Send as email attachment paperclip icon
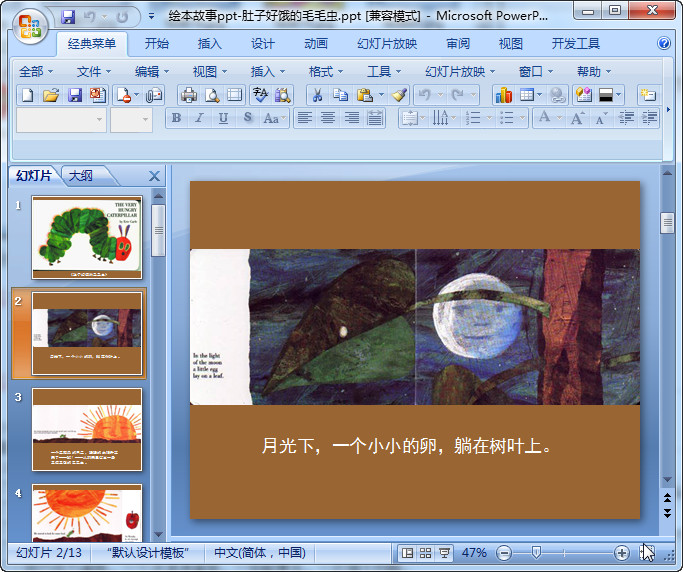Viewport: 683px width, 572px height. click(x=154, y=95)
